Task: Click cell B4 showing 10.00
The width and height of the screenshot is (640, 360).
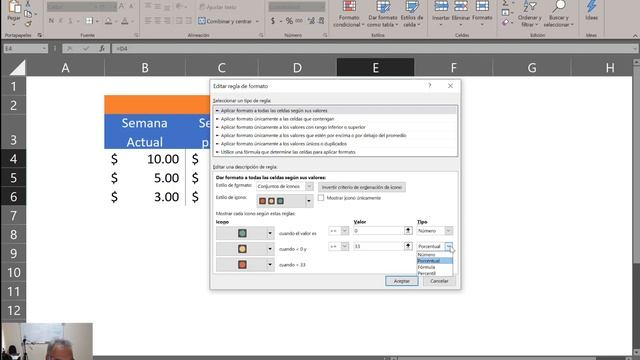Action: tap(145, 159)
